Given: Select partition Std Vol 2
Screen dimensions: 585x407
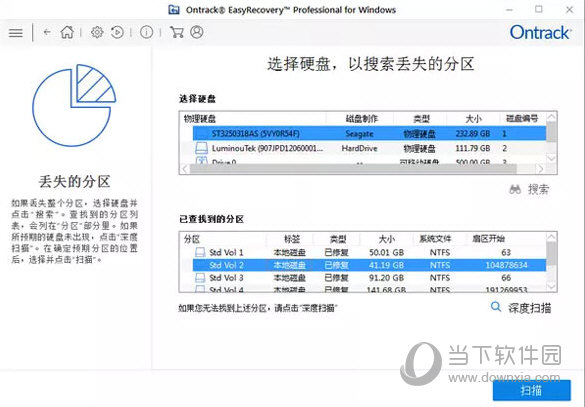Looking at the screenshot, I should pyautogui.click(x=369, y=265).
